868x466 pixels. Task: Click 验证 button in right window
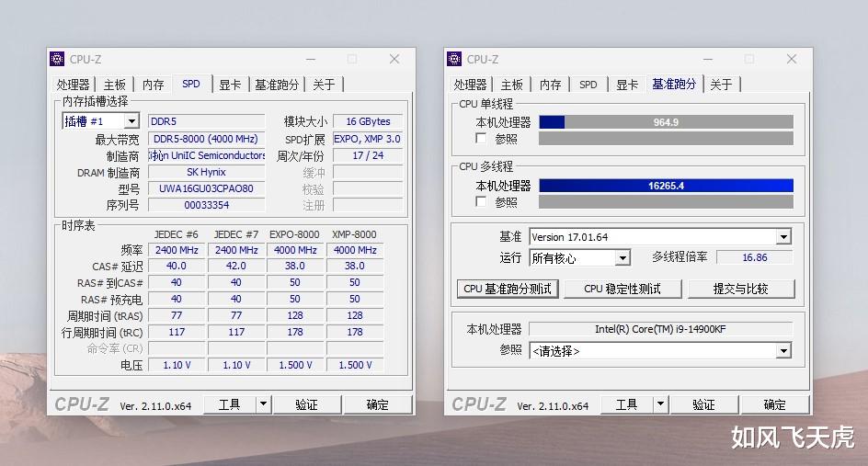tap(703, 404)
